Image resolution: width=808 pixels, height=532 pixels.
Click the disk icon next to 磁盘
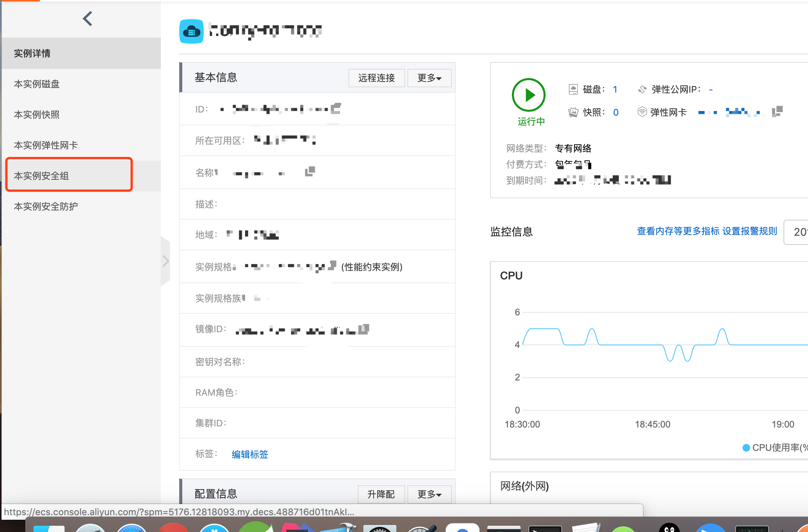coord(573,90)
